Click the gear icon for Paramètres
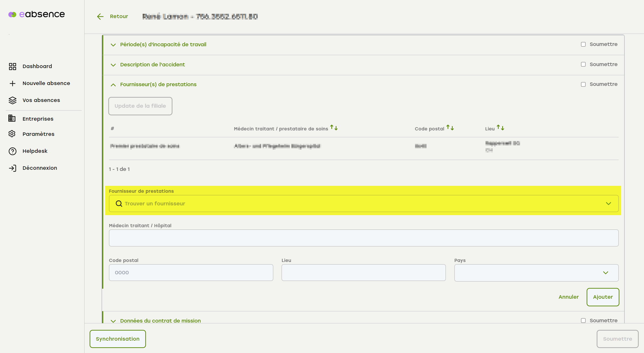The height and width of the screenshot is (353, 644). (x=12, y=134)
